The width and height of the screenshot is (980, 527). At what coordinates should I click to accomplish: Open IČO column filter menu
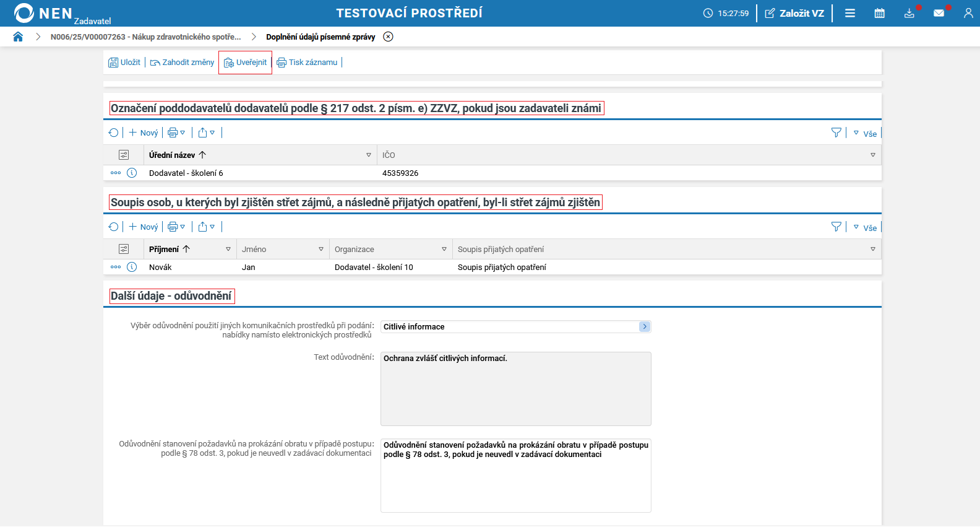873,155
